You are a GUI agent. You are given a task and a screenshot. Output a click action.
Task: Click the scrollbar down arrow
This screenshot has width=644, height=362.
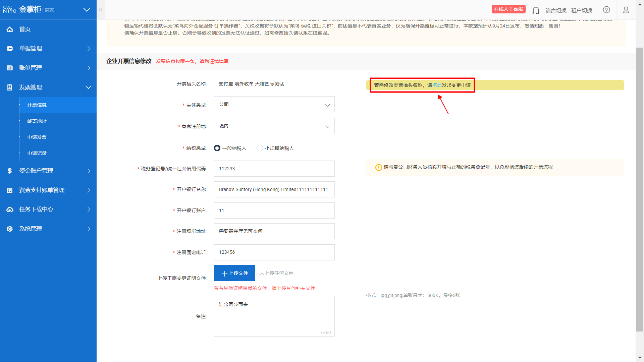coord(640,358)
